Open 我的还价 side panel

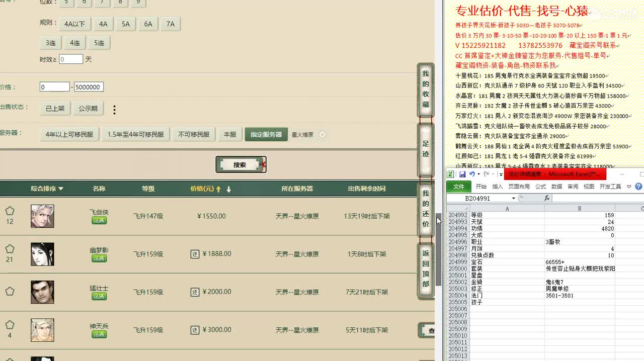tap(426, 209)
